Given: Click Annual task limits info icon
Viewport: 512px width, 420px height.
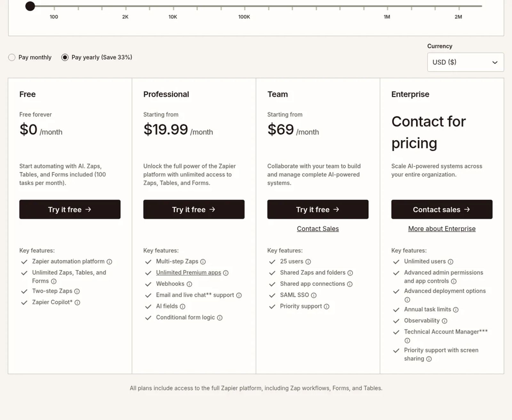Looking at the screenshot, I should (456, 310).
